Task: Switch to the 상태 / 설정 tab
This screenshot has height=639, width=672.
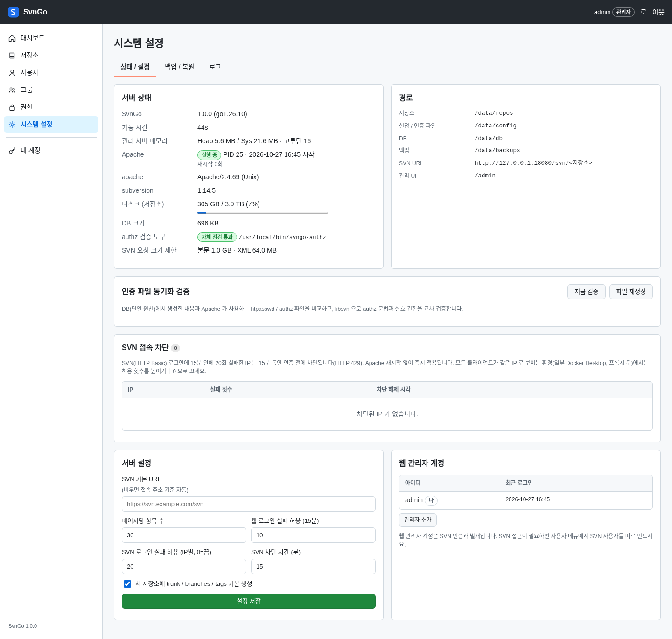Action: click(135, 67)
